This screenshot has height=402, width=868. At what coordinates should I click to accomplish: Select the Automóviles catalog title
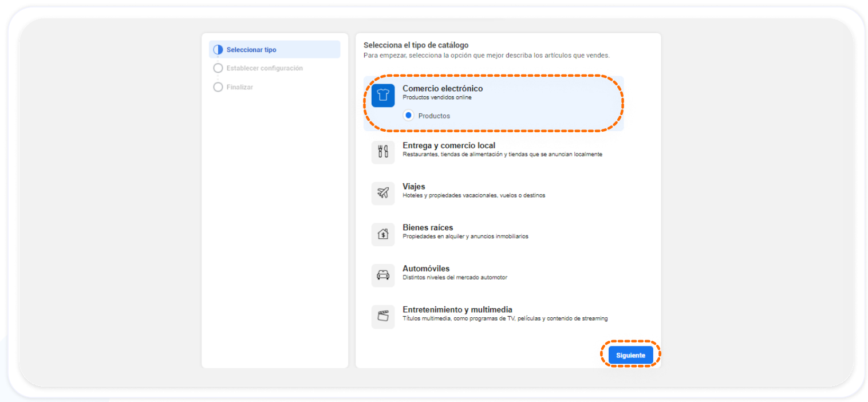[426, 269]
